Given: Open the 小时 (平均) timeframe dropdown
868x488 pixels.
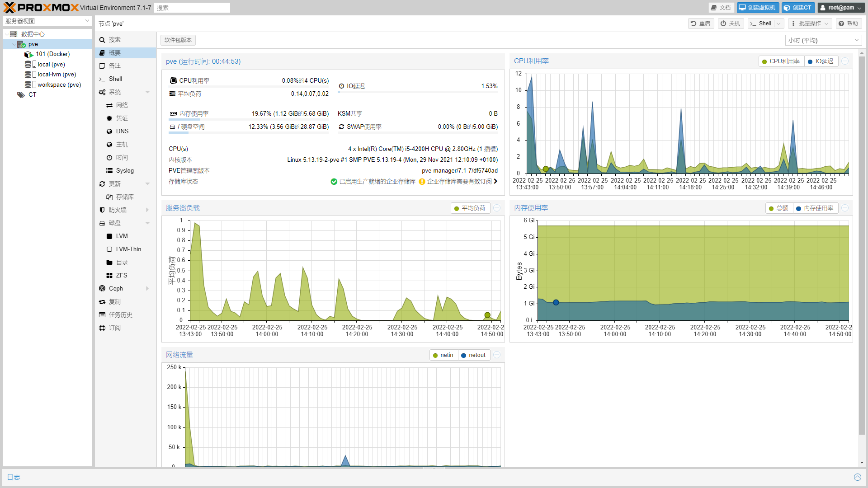Looking at the screenshot, I should click(x=823, y=41).
